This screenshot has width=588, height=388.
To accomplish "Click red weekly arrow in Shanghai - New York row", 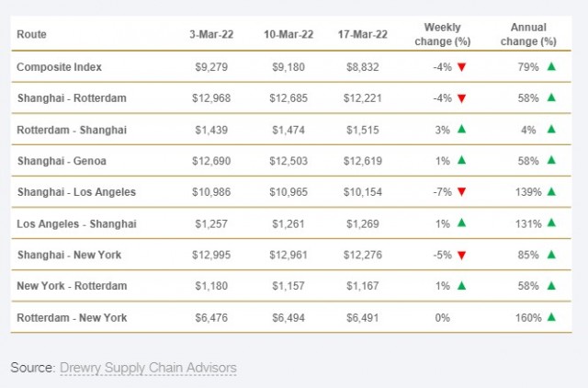I will click(x=461, y=256).
